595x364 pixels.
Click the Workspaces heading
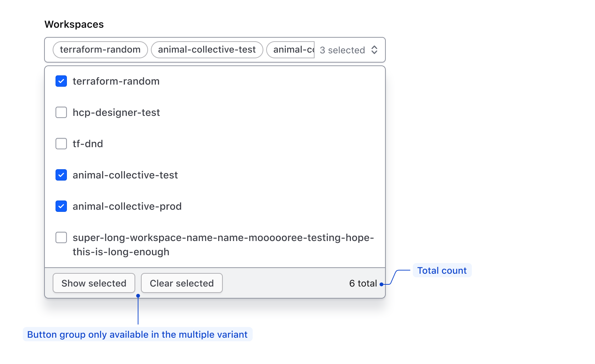(x=74, y=24)
